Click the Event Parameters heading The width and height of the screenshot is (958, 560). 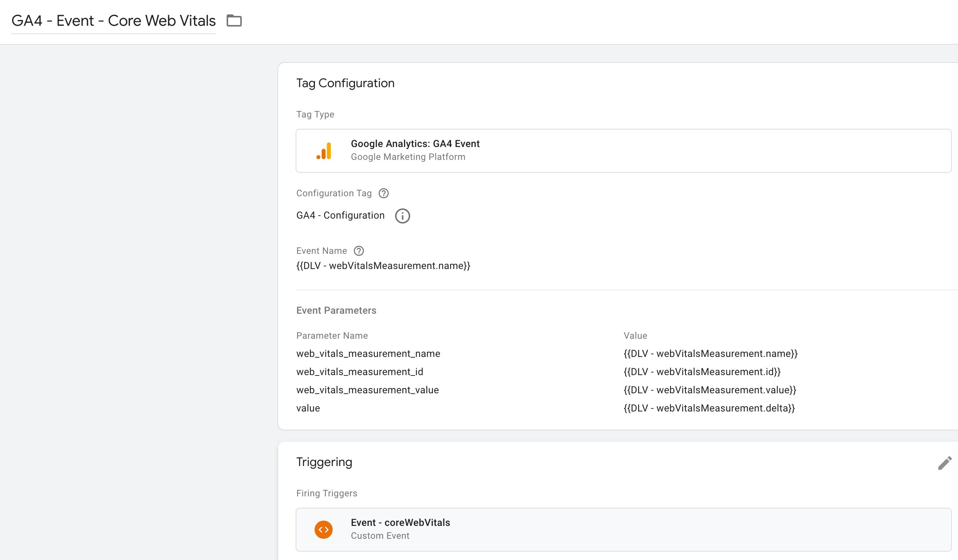point(336,310)
